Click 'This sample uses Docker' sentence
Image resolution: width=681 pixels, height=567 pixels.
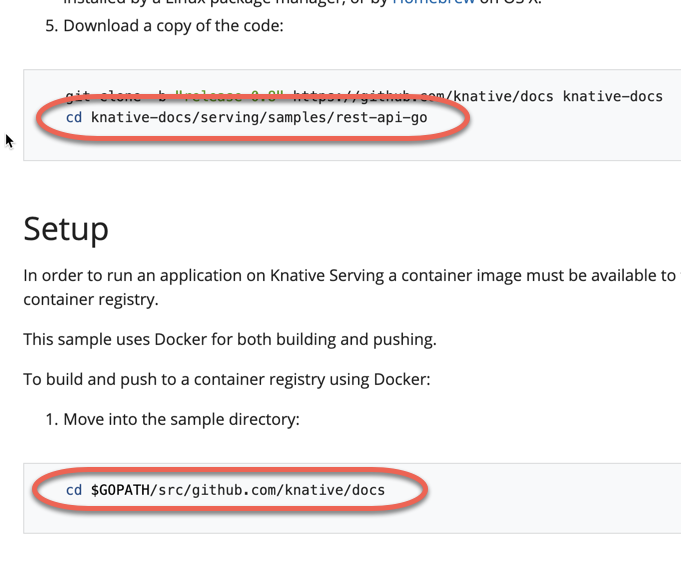coord(230,340)
